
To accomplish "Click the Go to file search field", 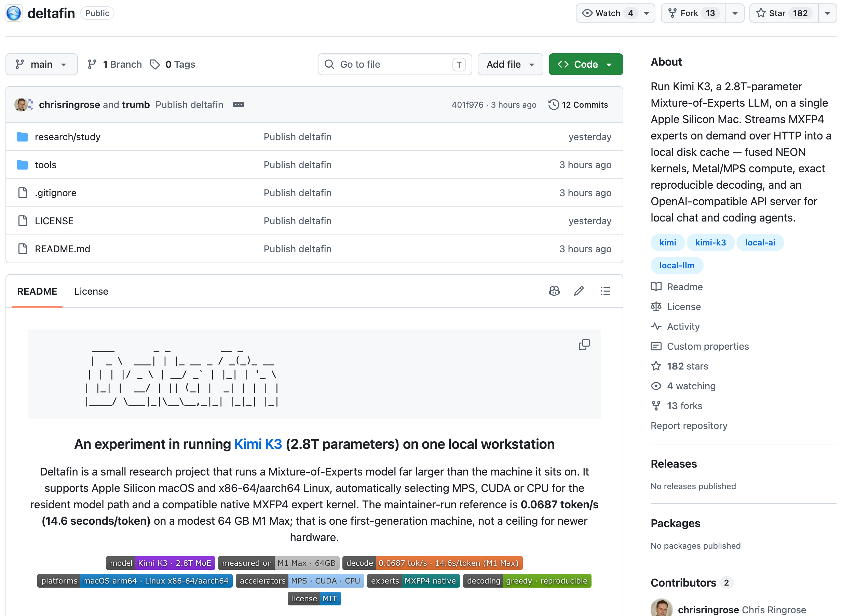I will click(395, 64).
